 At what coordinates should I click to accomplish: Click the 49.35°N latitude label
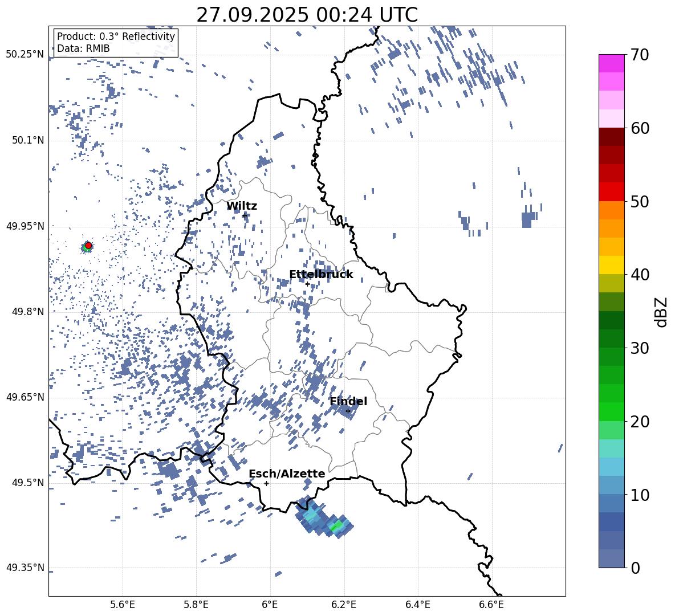pos(25,568)
